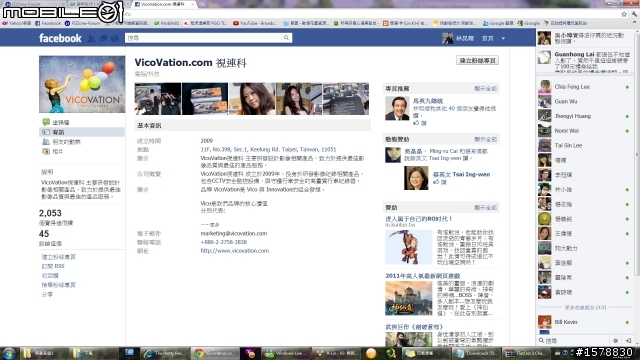Select the 資訊 info sidebar item
Screen dimensions: 640x360
click(x=82, y=132)
